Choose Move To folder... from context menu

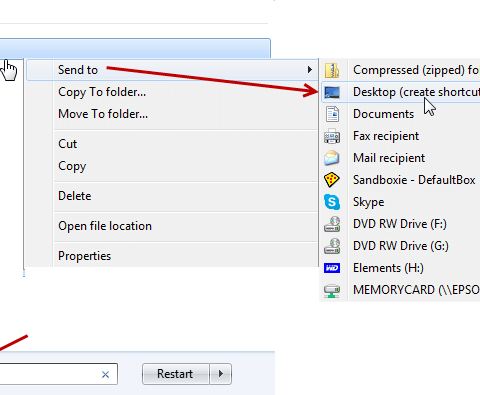(103, 114)
